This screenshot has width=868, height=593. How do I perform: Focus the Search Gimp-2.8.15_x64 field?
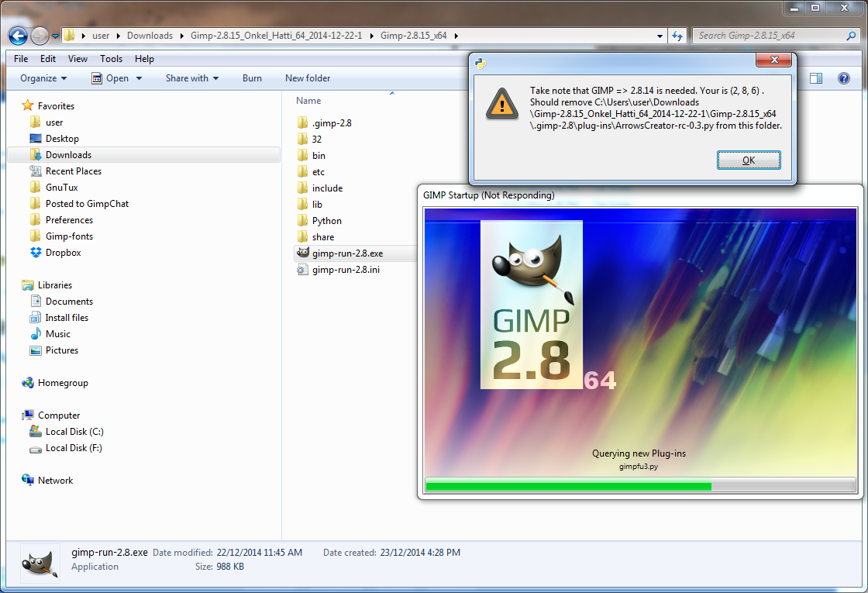point(770,36)
